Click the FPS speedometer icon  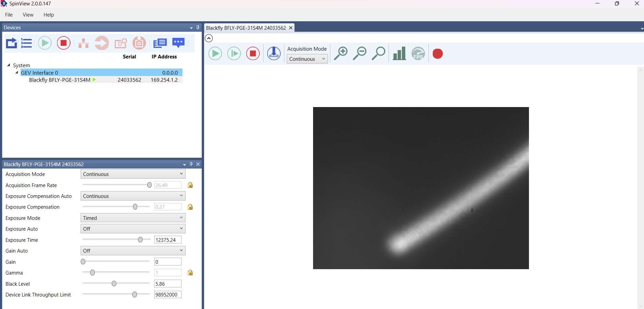[418, 54]
